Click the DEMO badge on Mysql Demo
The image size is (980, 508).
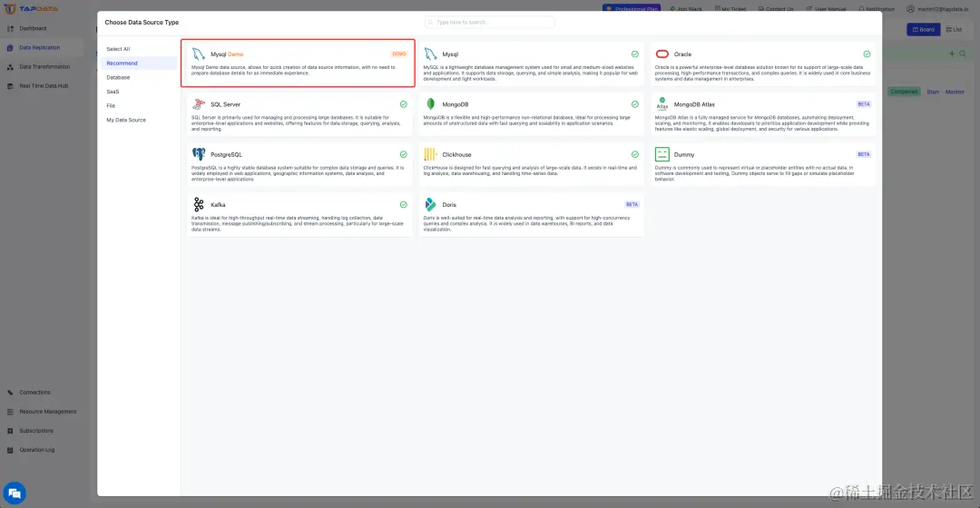[398, 54]
